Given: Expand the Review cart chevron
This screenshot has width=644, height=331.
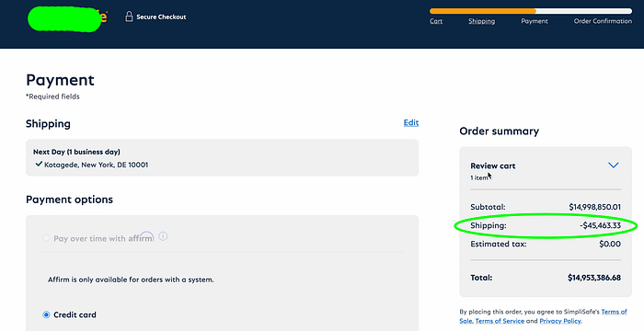Looking at the screenshot, I should 614,165.
